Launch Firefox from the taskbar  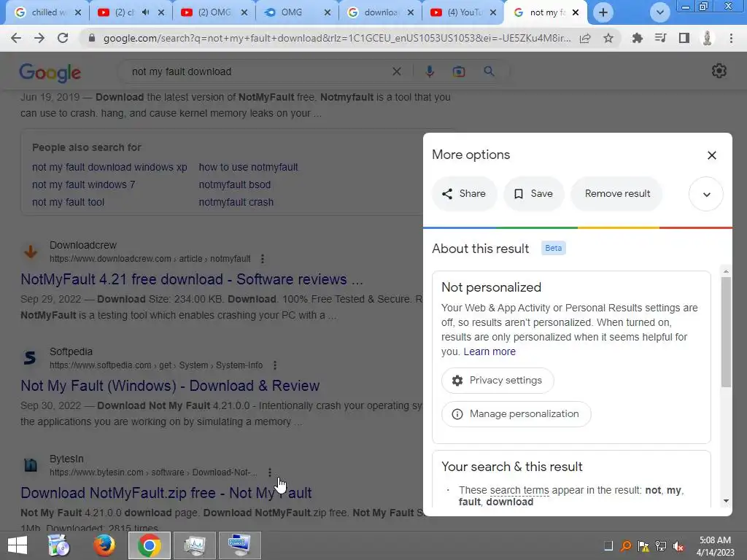coord(104,545)
